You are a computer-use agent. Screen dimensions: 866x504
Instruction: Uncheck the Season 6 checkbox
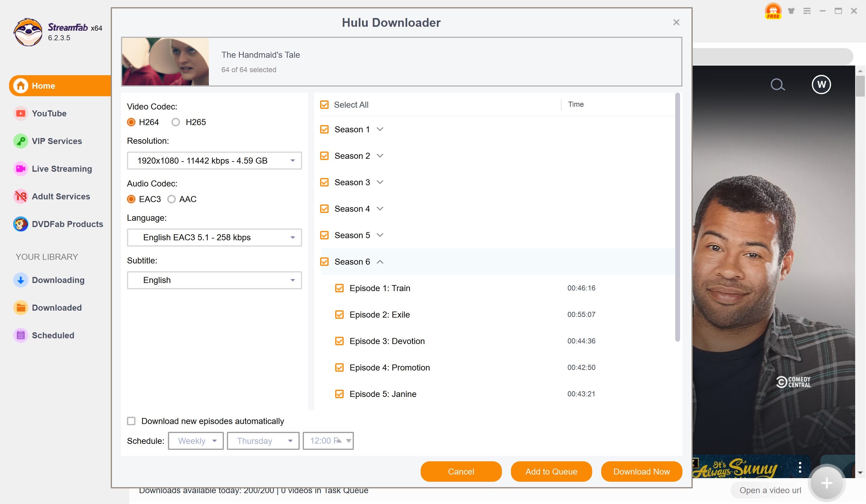324,262
